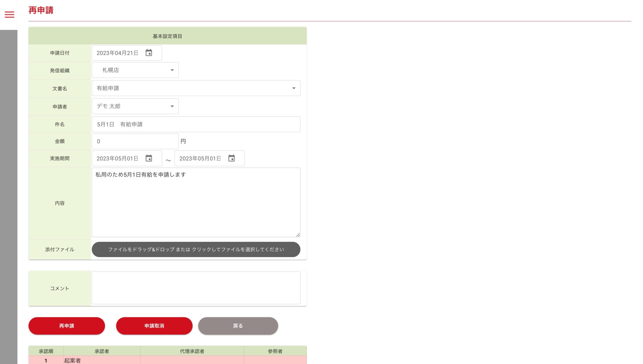
Task: Click the 件名 text field
Action: click(196, 124)
